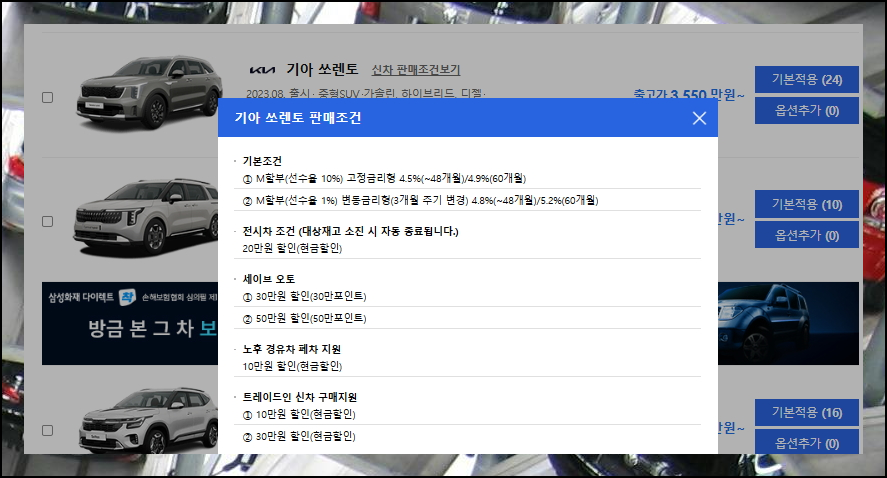Tick the checkbox beside the Sorento car
Image resolution: width=887 pixels, height=478 pixels.
click(48, 97)
